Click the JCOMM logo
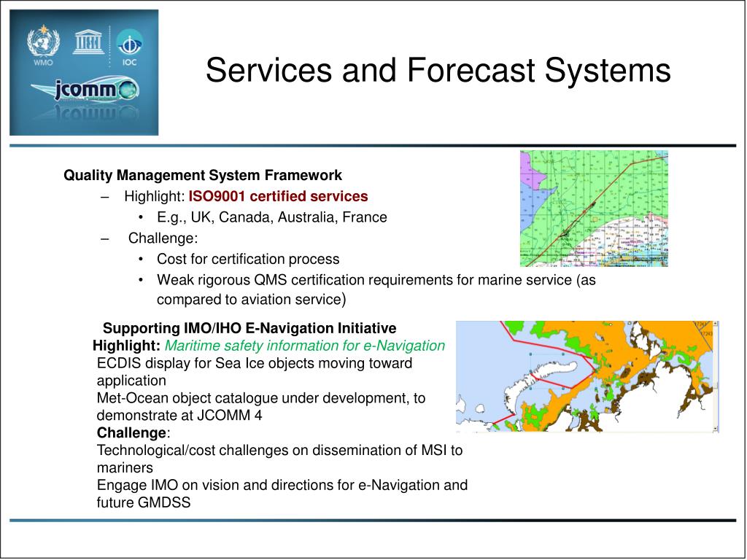This screenshot has width=747, height=560. coord(85,90)
